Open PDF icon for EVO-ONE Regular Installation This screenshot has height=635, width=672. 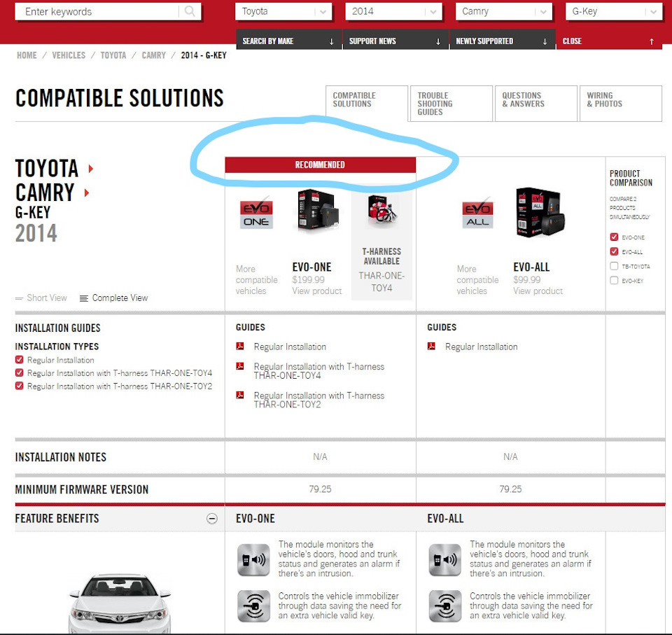click(240, 346)
